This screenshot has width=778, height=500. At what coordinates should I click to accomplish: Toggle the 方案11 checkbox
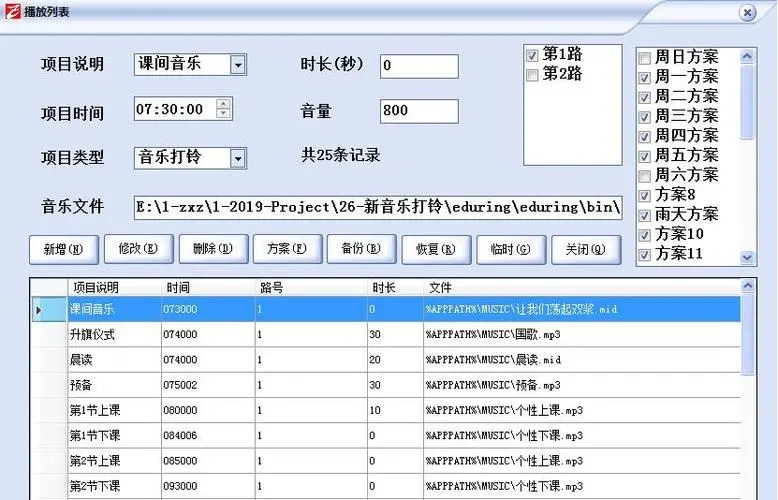(x=645, y=254)
